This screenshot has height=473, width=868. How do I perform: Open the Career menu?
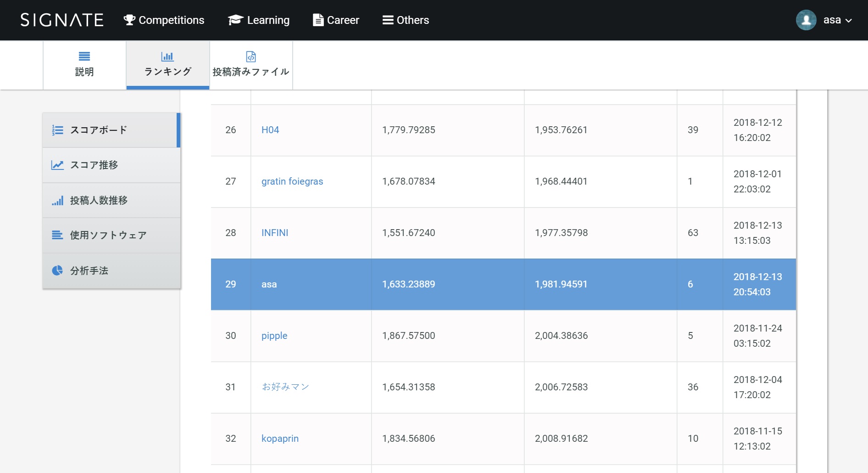(336, 20)
